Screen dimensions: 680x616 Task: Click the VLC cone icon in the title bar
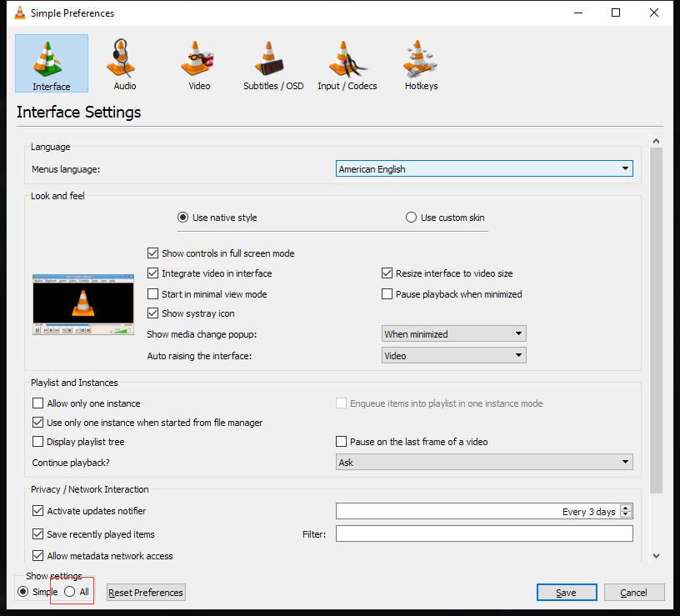pos(18,13)
